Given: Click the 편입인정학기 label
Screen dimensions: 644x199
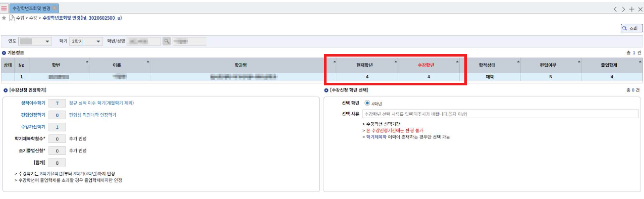Looking at the screenshot, I should (33, 115).
